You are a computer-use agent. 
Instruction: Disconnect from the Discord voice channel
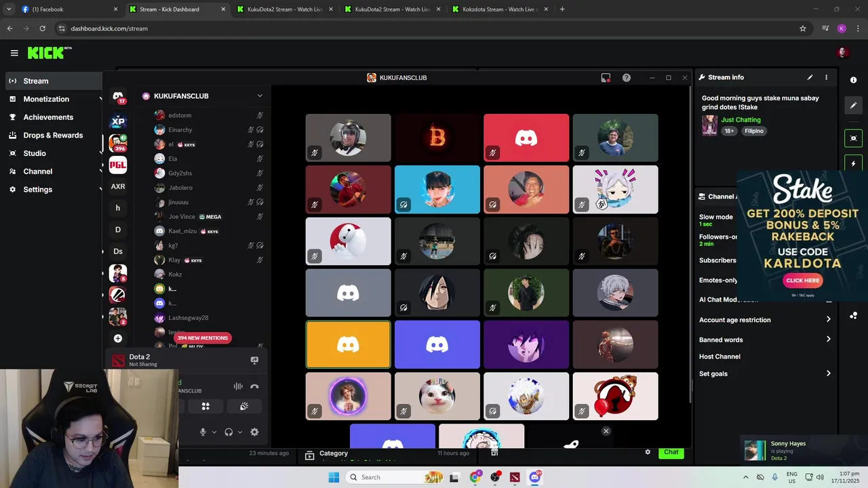pyautogui.click(x=254, y=386)
